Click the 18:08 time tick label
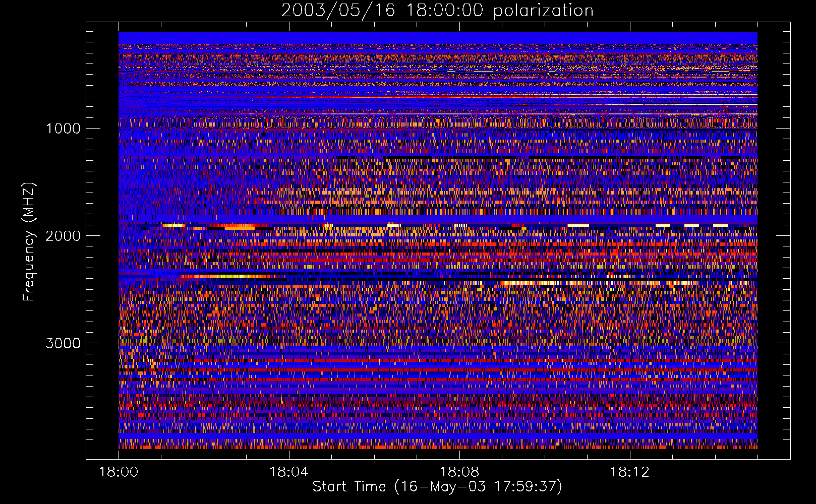The height and width of the screenshot is (504, 816). coord(459,472)
